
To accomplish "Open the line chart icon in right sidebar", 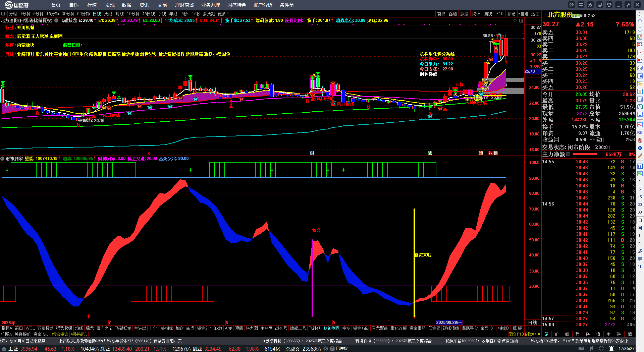I will tap(640, 53).
